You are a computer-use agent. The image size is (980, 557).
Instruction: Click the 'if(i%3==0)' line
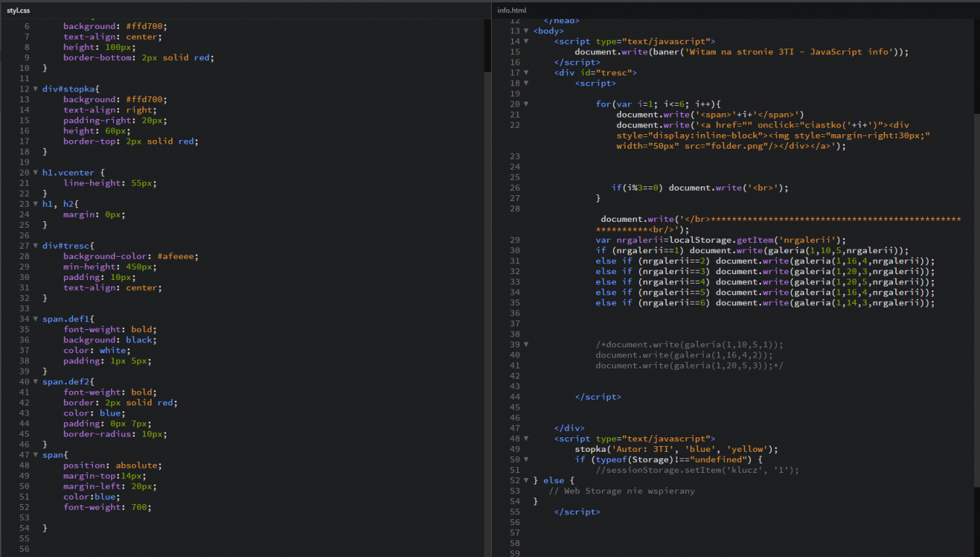[699, 189]
